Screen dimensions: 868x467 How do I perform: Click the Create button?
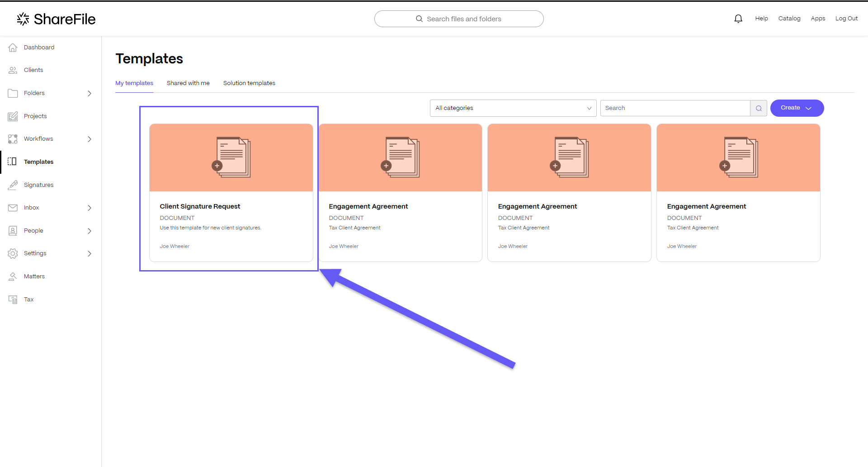(x=797, y=108)
